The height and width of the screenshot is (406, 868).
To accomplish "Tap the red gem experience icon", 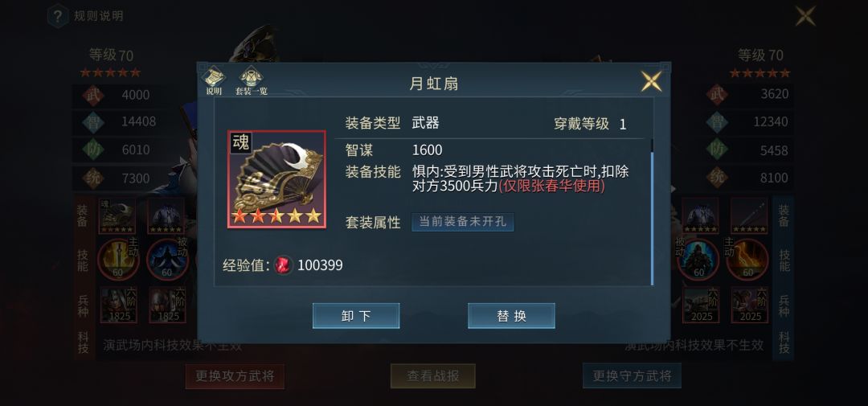I will [x=284, y=265].
